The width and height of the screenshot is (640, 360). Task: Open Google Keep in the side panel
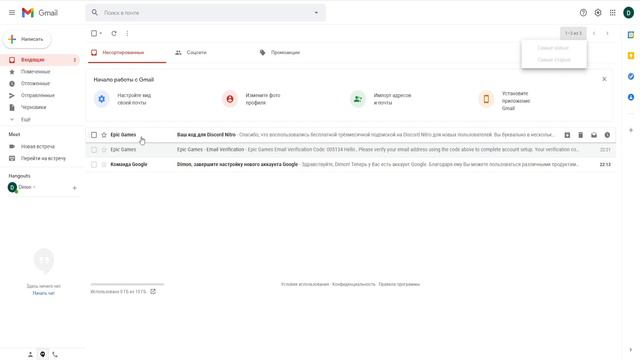[x=631, y=56]
